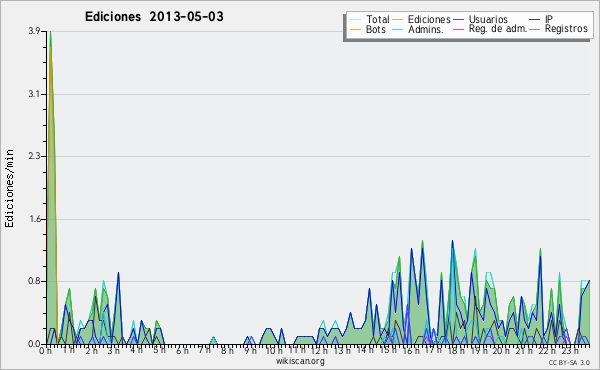Click the 3.1 y-axis value
The image size is (600, 370).
[x=34, y=94]
